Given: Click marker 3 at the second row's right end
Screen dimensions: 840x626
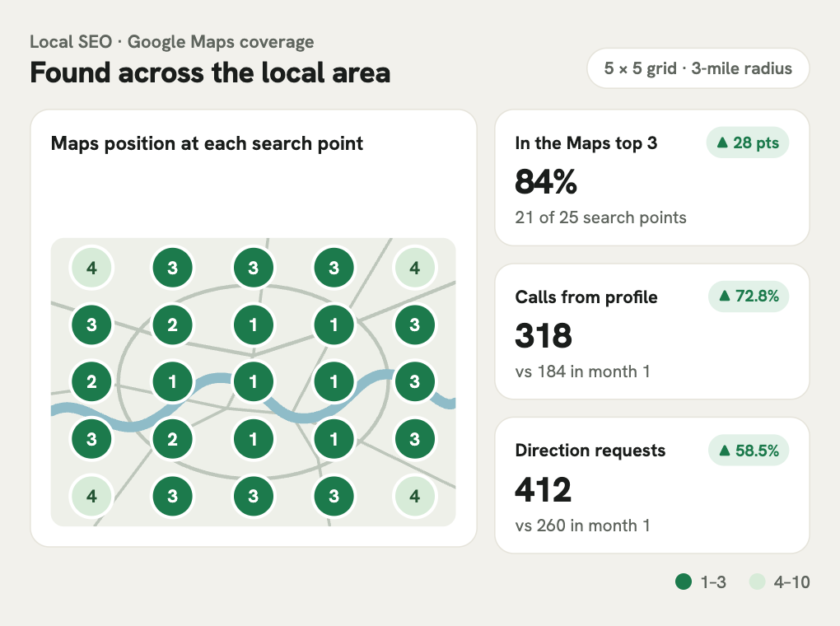Looking at the screenshot, I should pyautogui.click(x=414, y=325).
